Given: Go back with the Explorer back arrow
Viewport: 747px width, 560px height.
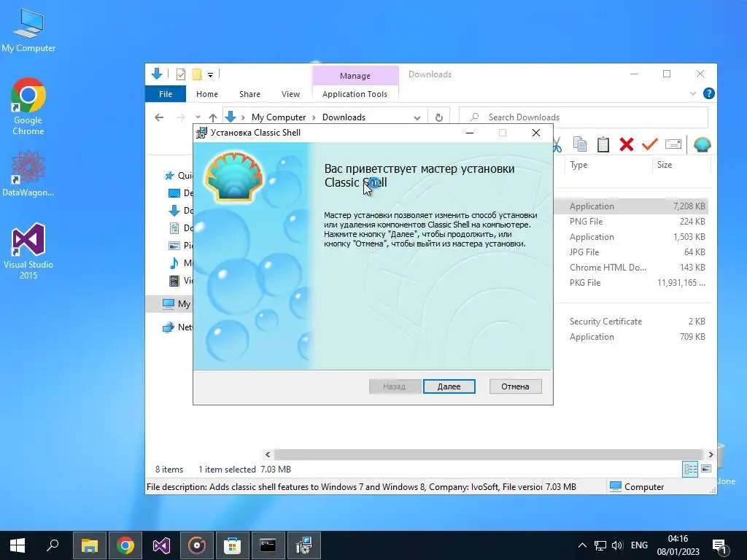Looking at the screenshot, I should point(159,117).
